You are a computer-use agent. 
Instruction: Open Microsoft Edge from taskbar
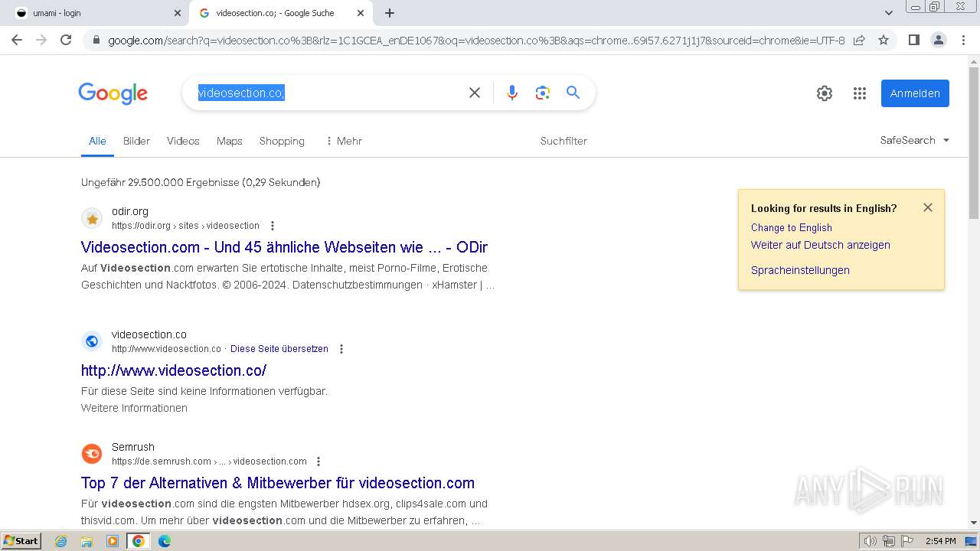[x=164, y=541]
